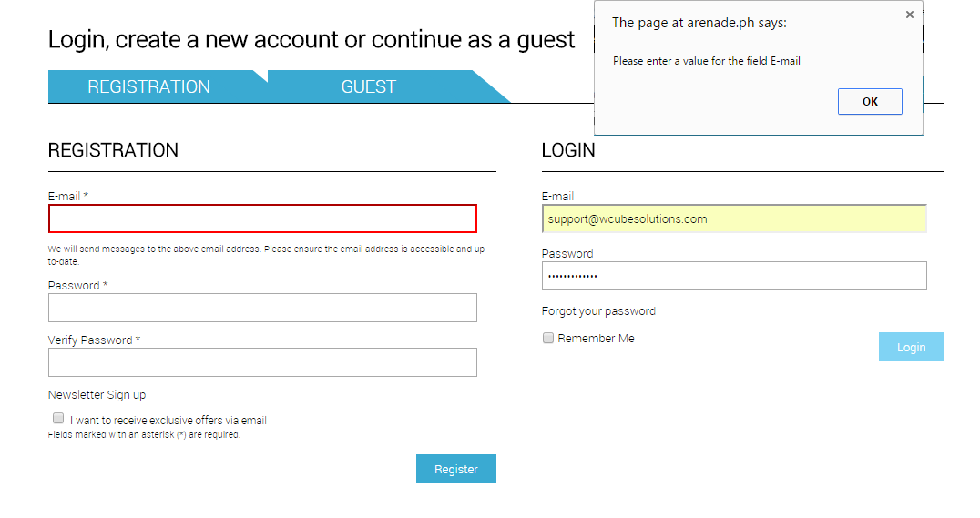Click the 'E-mail *' label under Registration
This screenshot has height=518, width=980.
pyautogui.click(x=68, y=197)
